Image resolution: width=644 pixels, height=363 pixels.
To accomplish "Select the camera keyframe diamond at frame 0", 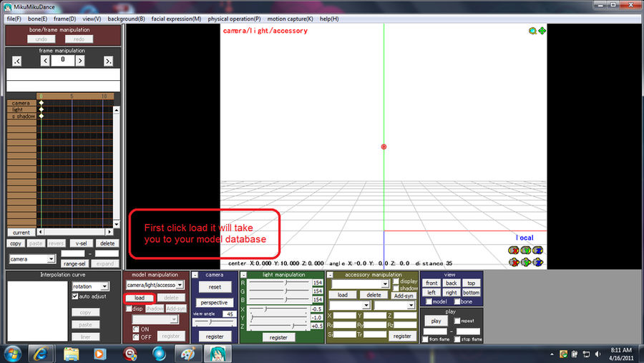I will [x=41, y=103].
